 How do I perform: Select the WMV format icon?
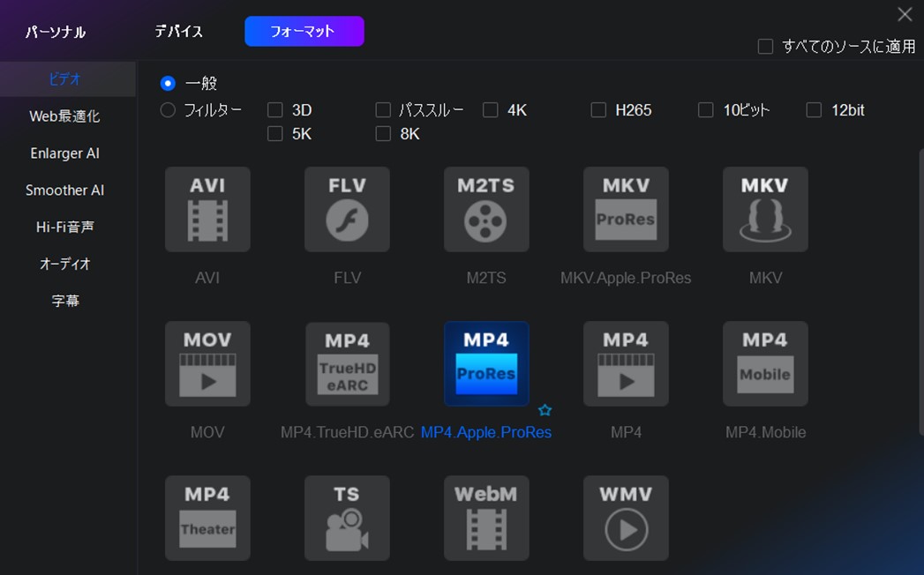click(x=626, y=518)
